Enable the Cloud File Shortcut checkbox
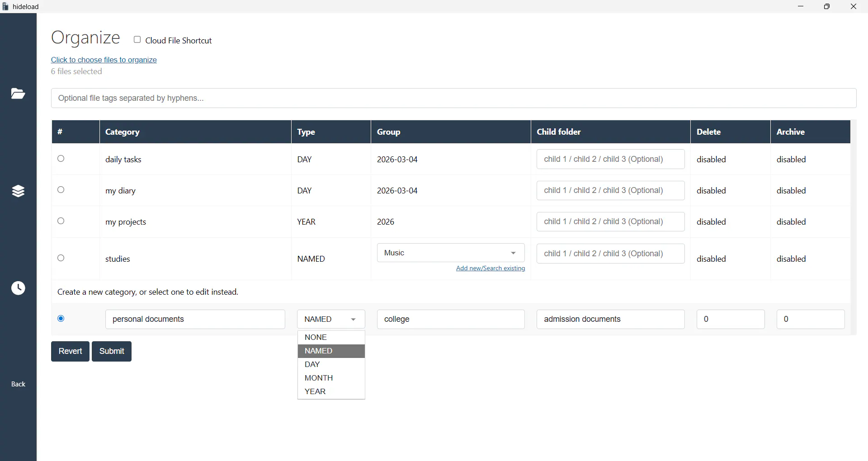This screenshot has width=868, height=461. click(x=137, y=40)
